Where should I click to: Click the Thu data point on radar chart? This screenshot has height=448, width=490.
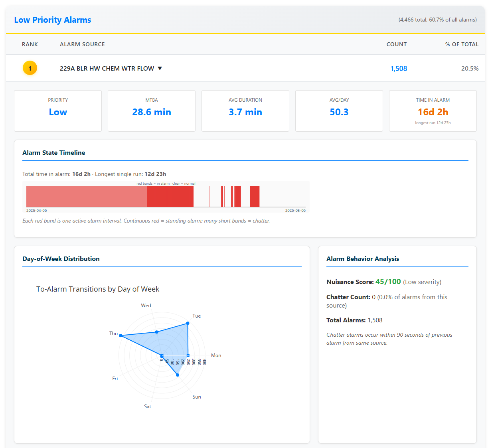click(121, 336)
